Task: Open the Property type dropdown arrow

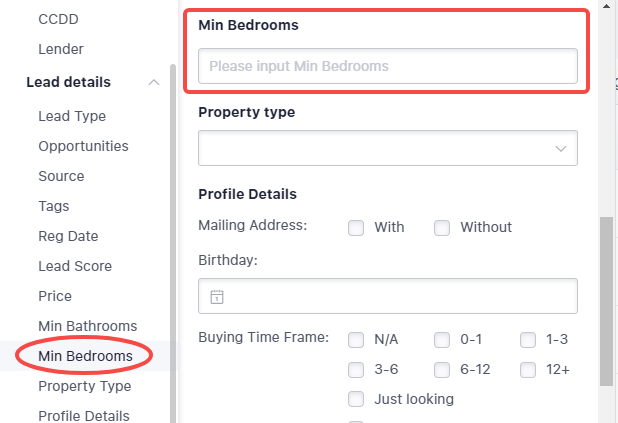Action: pyautogui.click(x=560, y=149)
